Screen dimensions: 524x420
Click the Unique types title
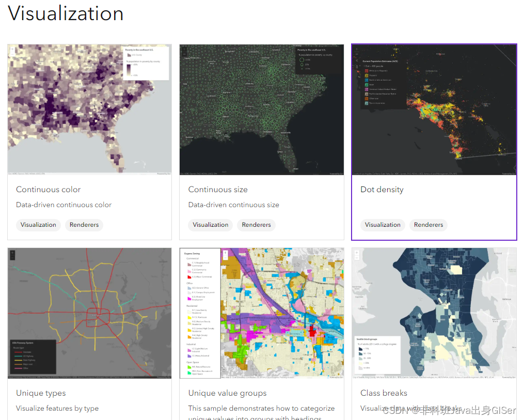[41, 393]
